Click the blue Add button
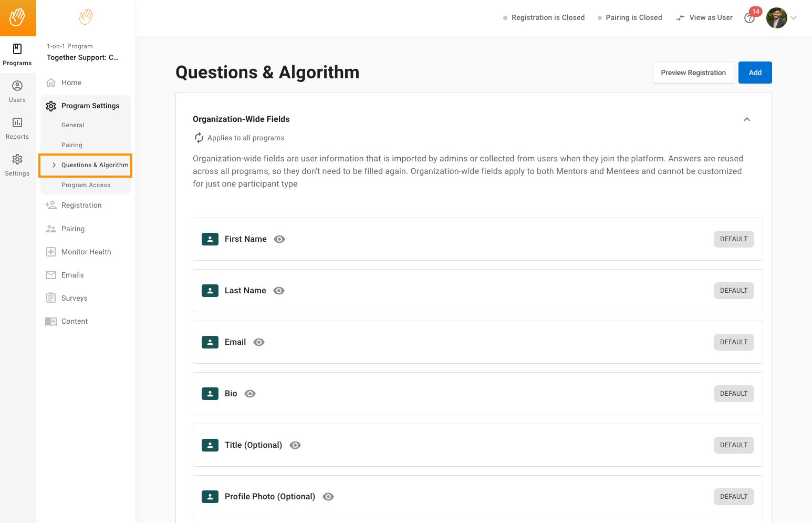The image size is (812, 523). [755, 73]
